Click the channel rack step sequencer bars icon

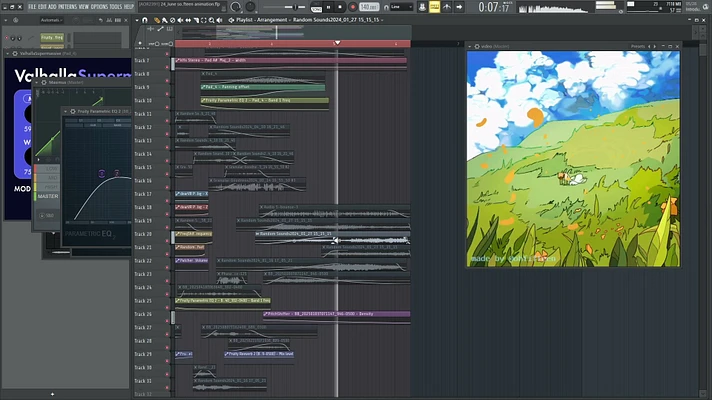(118, 20)
